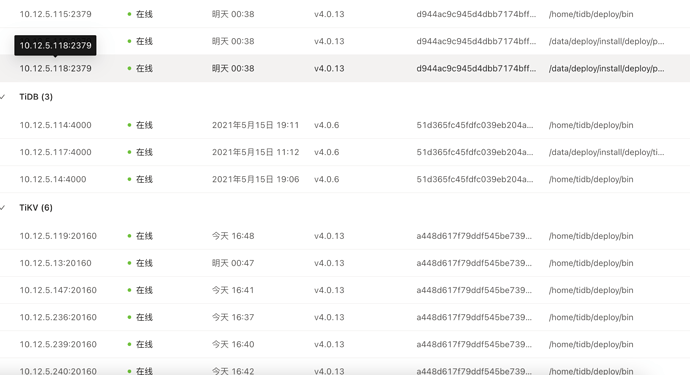Click git hash of 10.12.5.114:4000
This screenshot has width=690, height=375.
(x=475, y=125)
